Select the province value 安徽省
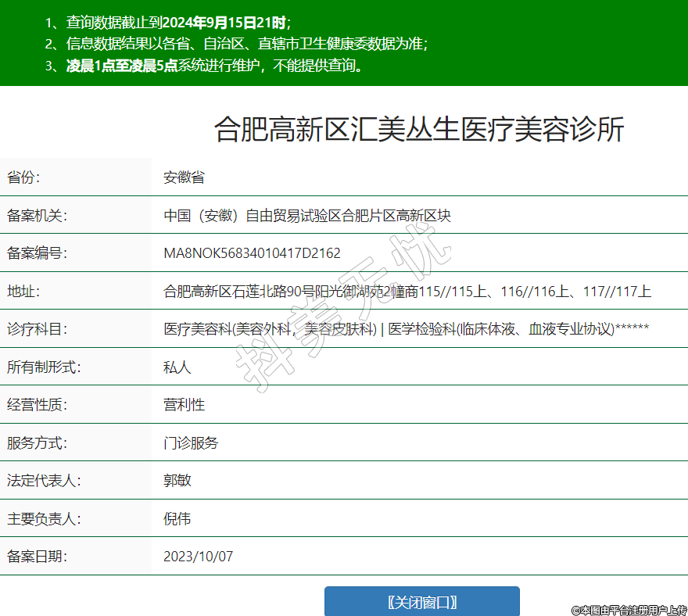 pos(184,177)
